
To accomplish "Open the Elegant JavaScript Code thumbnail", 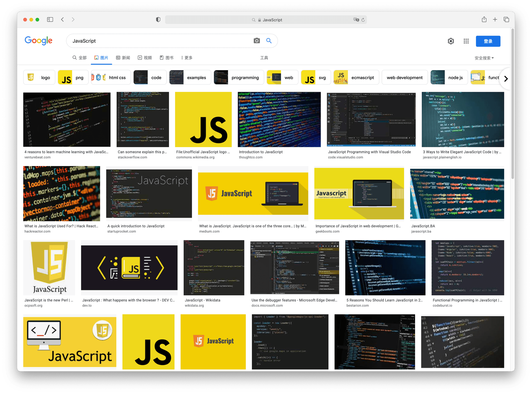I will point(463,120).
